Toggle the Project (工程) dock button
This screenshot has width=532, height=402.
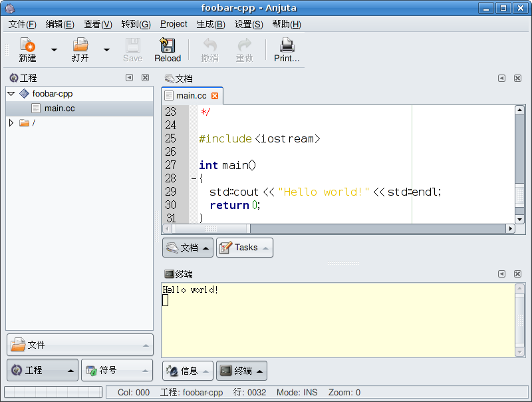43,370
